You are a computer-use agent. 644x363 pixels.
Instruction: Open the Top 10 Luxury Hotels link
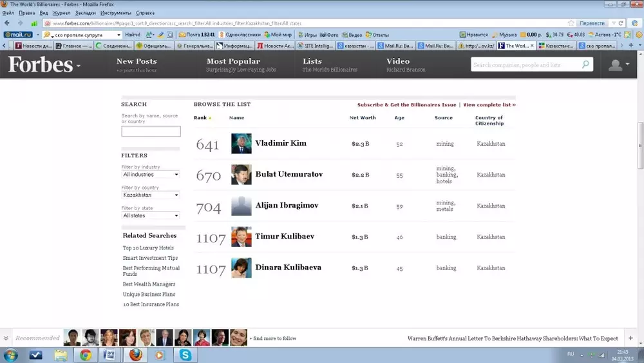[x=148, y=248]
